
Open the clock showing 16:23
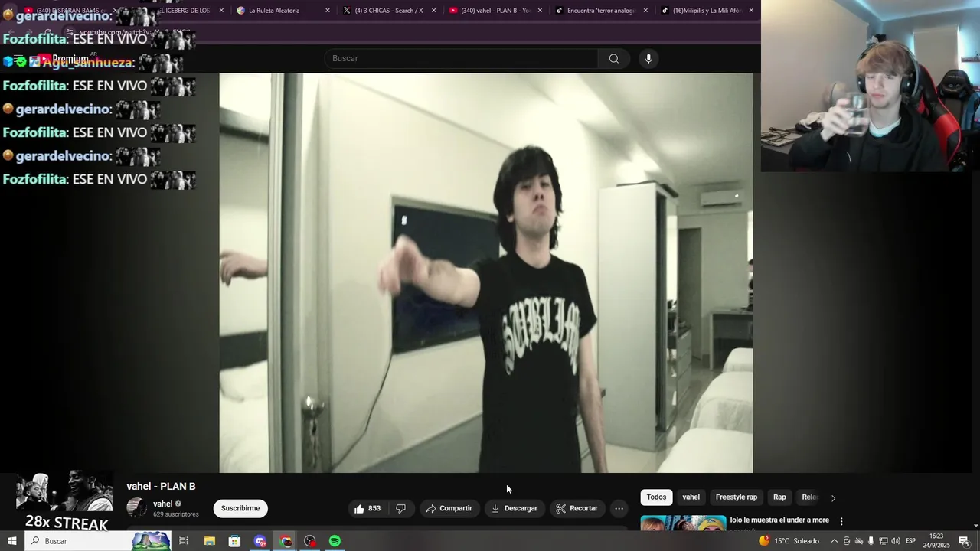coord(936,541)
